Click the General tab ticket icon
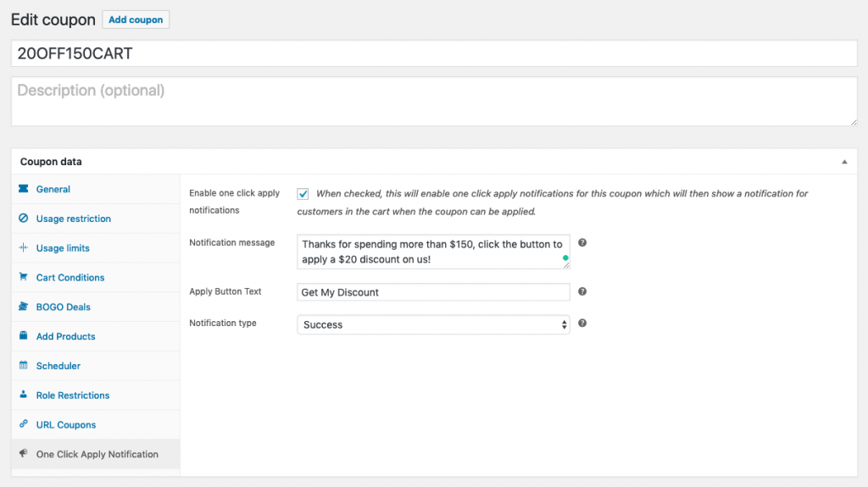The height and width of the screenshot is (487, 868). (x=24, y=189)
